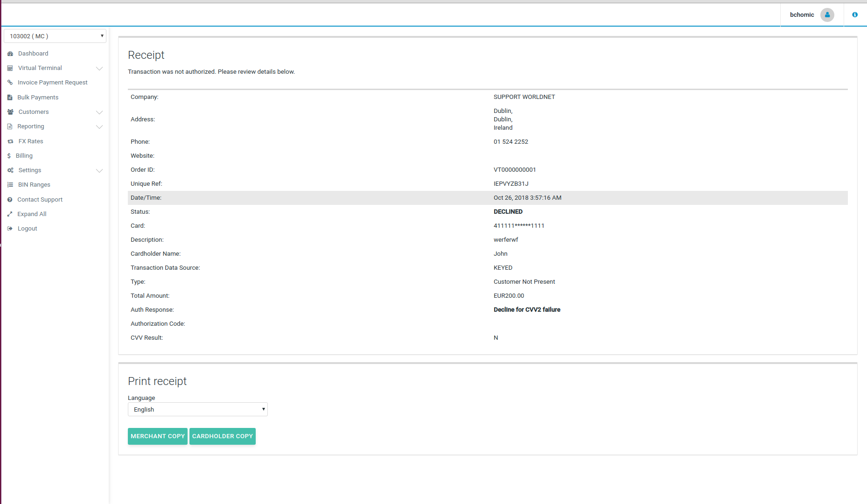
Task: Click the Date/Time row in receipt
Action: 488,198
